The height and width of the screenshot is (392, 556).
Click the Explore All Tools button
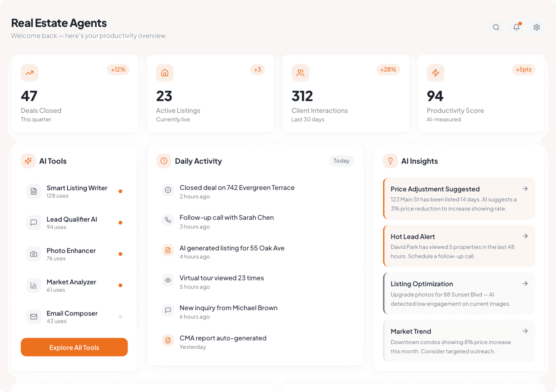[74, 347]
